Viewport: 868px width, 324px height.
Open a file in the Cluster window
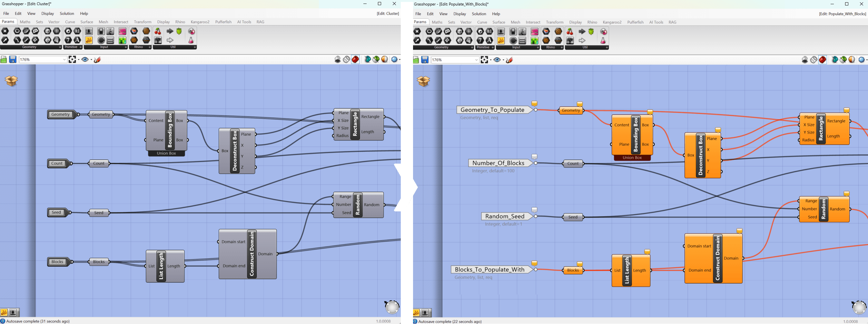pyautogui.click(x=4, y=59)
